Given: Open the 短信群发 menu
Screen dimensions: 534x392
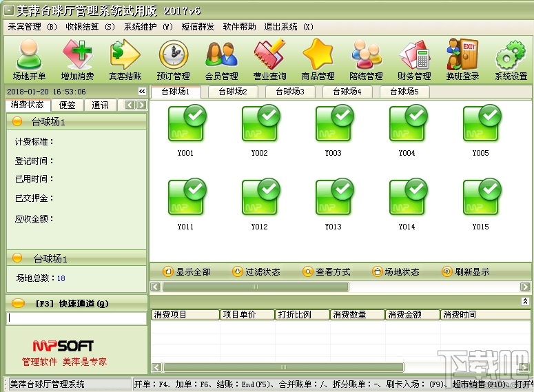Looking at the screenshot, I should pyautogui.click(x=198, y=27).
